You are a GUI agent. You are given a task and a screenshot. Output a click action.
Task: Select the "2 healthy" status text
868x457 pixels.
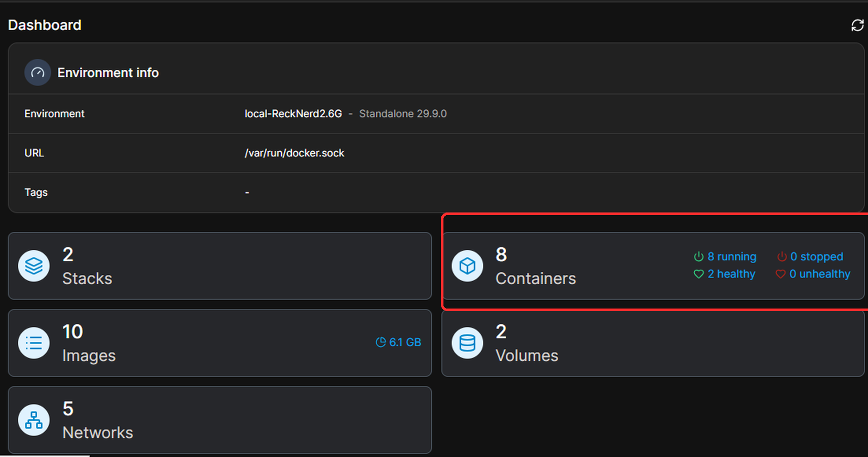point(732,274)
